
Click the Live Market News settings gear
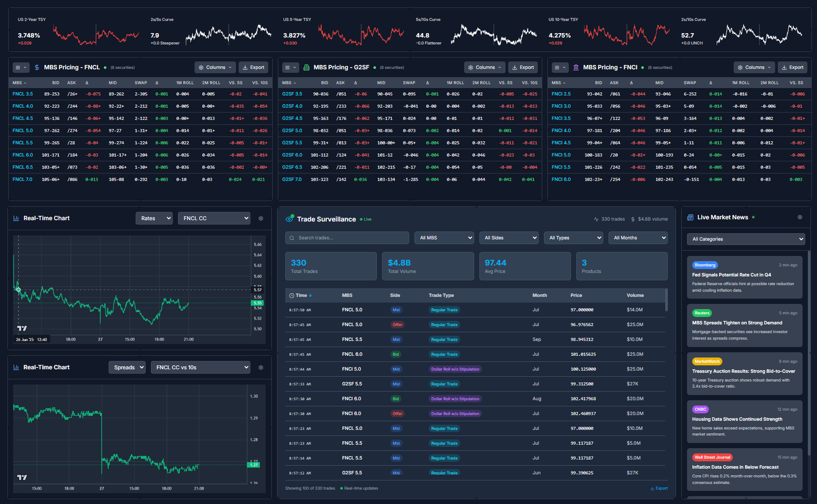click(800, 217)
